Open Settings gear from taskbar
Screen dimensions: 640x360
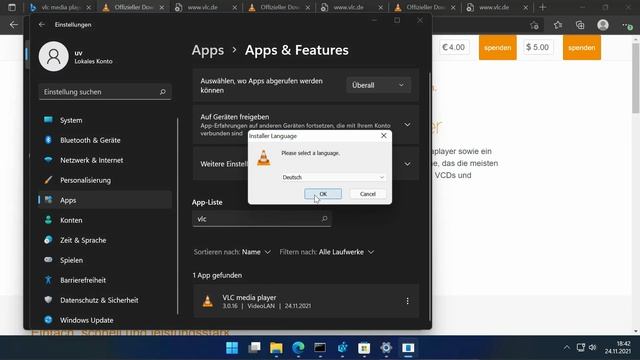pyautogui.click(x=386, y=348)
